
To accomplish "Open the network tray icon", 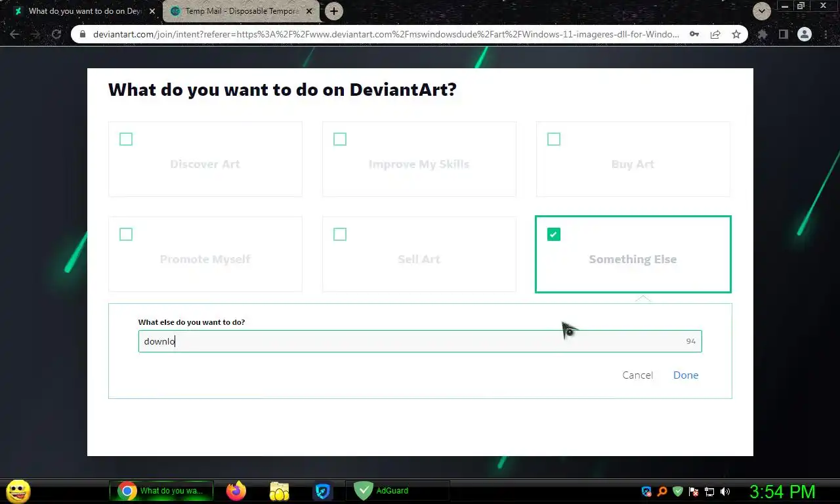I will coord(709,491).
